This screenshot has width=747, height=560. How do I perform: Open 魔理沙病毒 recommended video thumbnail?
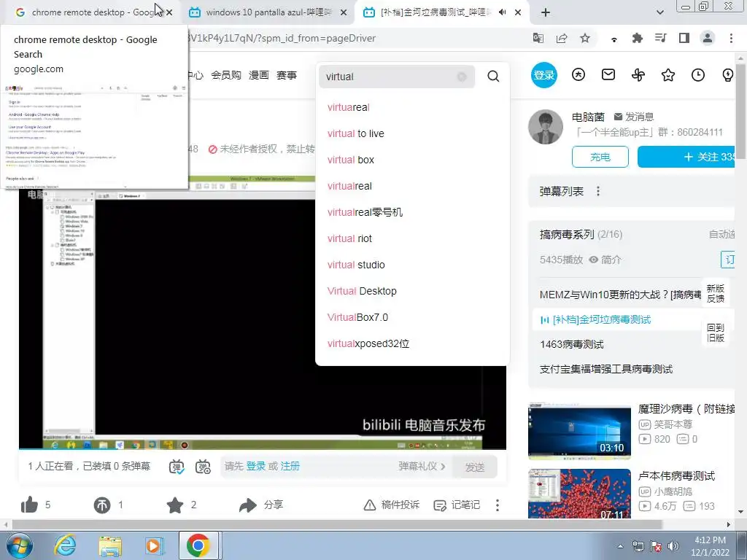579,431
